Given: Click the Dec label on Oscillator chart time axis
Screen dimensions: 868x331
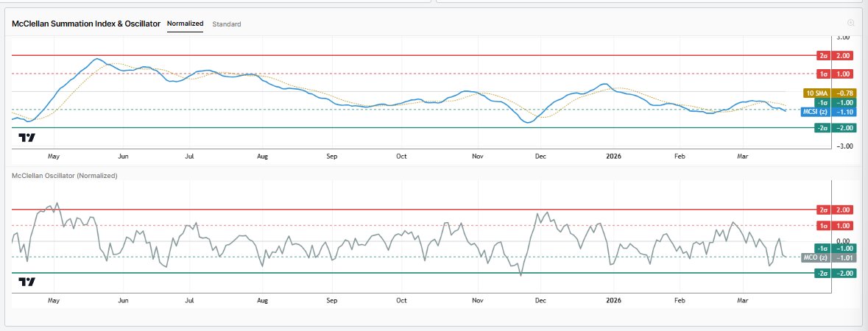Looking at the screenshot, I should pyautogui.click(x=540, y=301).
